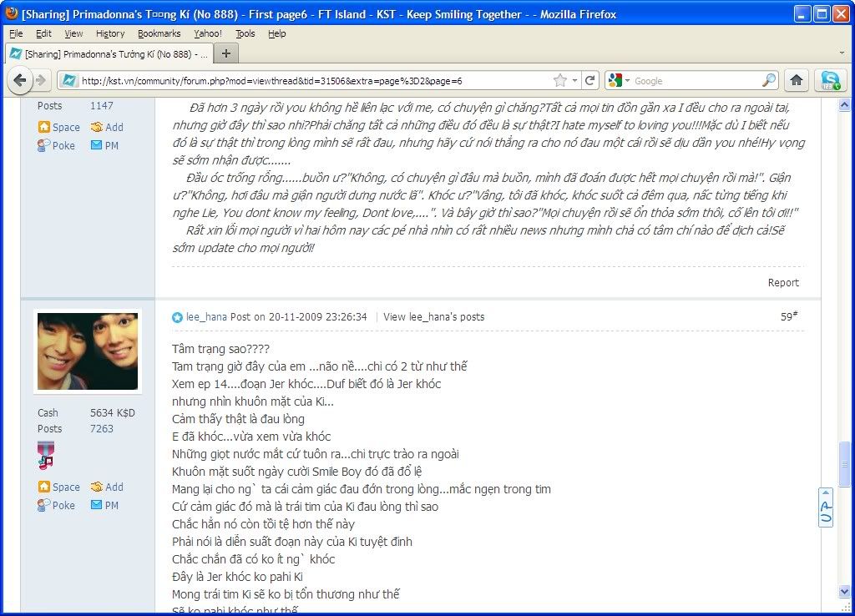Open the View menu
The width and height of the screenshot is (855, 616).
tap(73, 33)
